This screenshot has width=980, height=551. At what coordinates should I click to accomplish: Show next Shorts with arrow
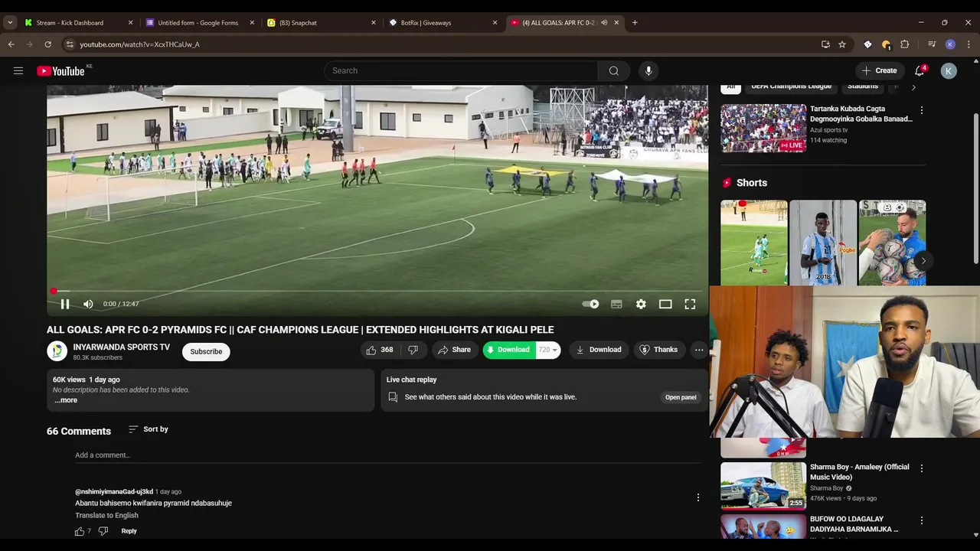tap(923, 261)
